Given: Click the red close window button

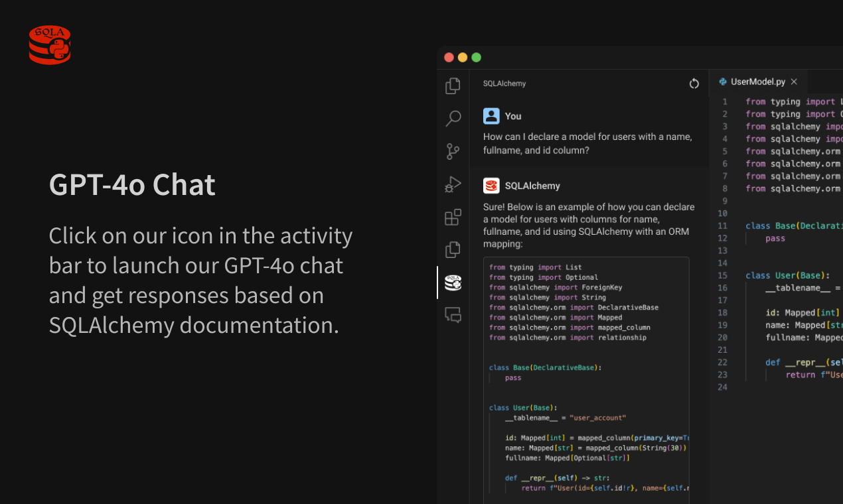Looking at the screenshot, I should [449, 58].
